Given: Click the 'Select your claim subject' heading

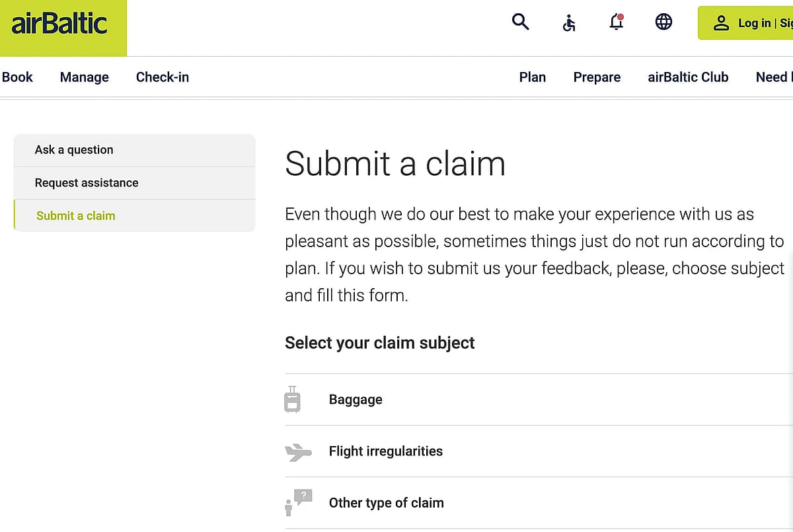Looking at the screenshot, I should coord(380,343).
